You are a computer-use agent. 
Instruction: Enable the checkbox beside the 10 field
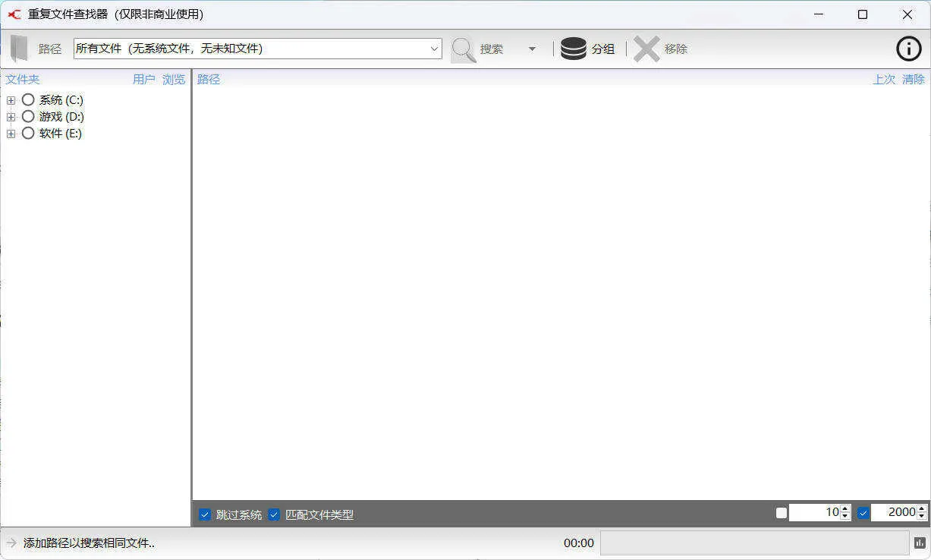pos(781,512)
